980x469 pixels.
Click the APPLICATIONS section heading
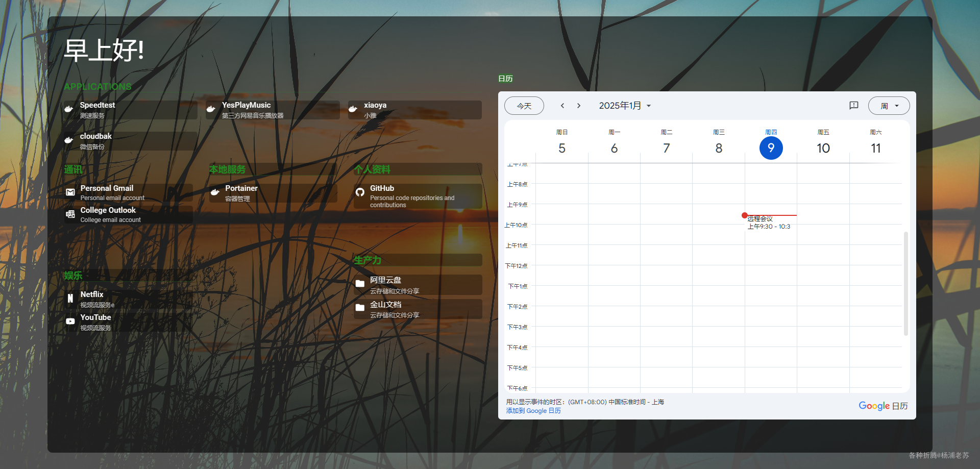coord(97,87)
